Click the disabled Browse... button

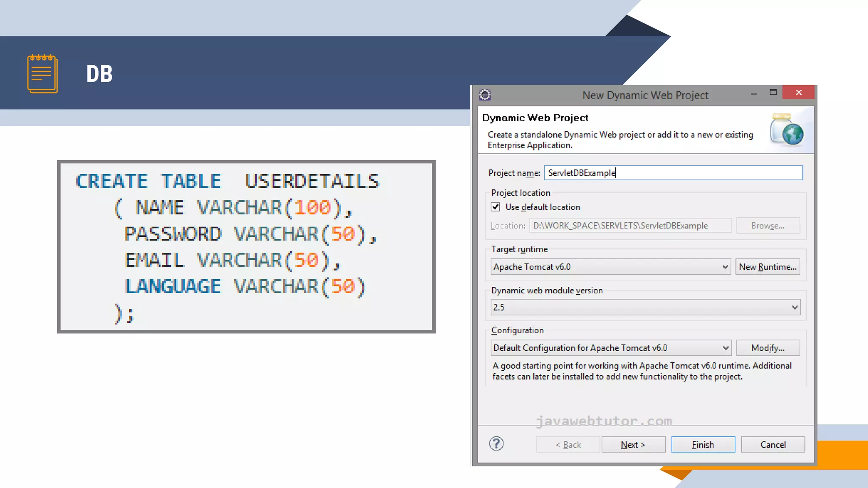click(x=768, y=226)
